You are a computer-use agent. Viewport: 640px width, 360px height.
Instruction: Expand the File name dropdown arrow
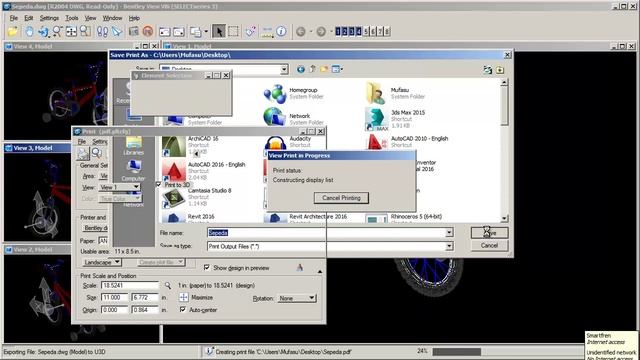[449, 233]
